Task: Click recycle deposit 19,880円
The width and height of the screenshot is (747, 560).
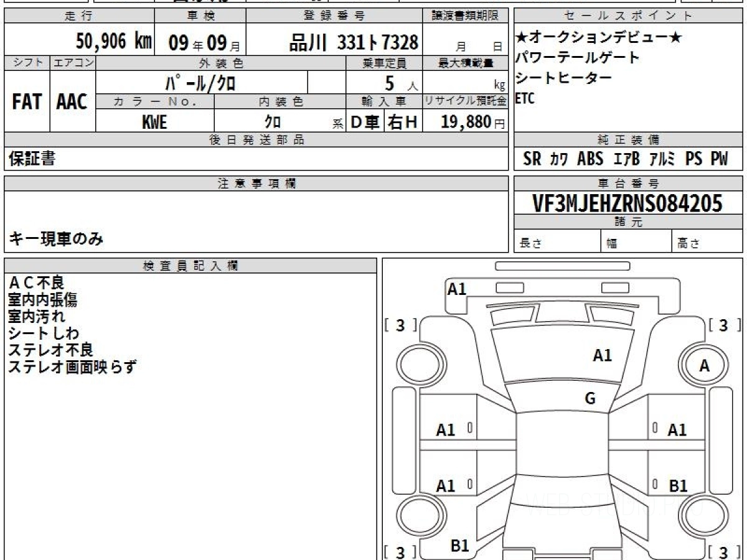Action: [473, 122]
